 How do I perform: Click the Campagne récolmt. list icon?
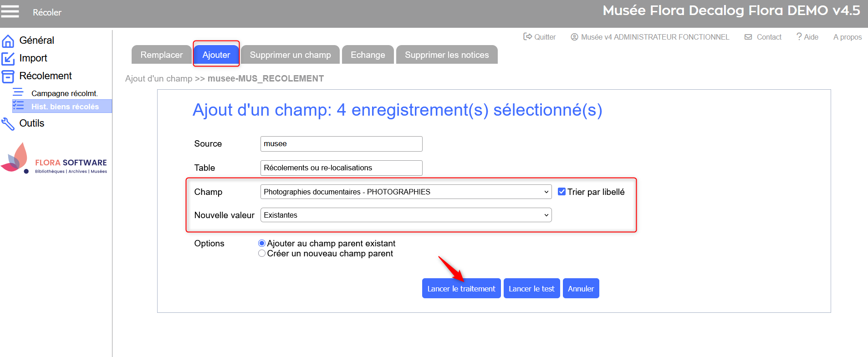(x=18, y=92)
